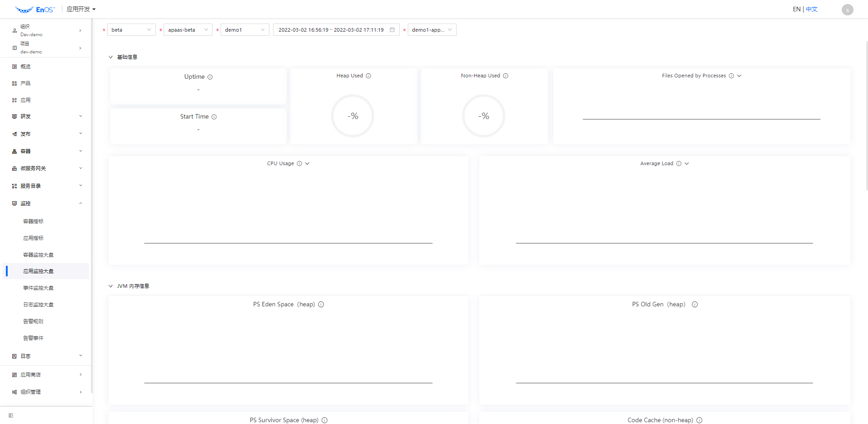Select the 告警规则 alert rules link

pos(33,321)
